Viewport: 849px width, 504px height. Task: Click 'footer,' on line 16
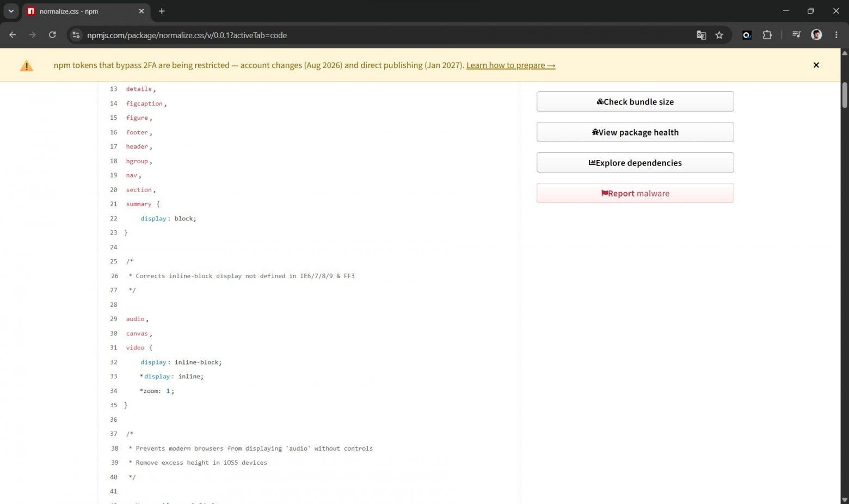click(x=139, y=132)
